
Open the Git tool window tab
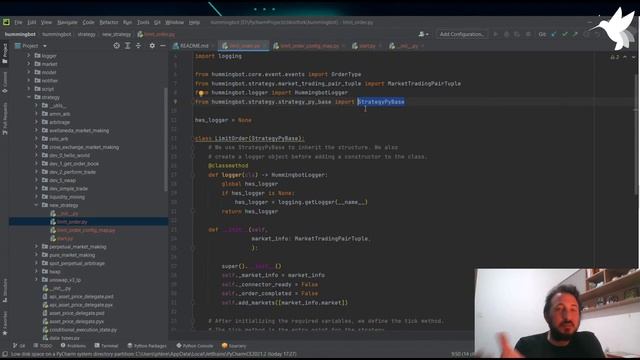coord(19,346)
